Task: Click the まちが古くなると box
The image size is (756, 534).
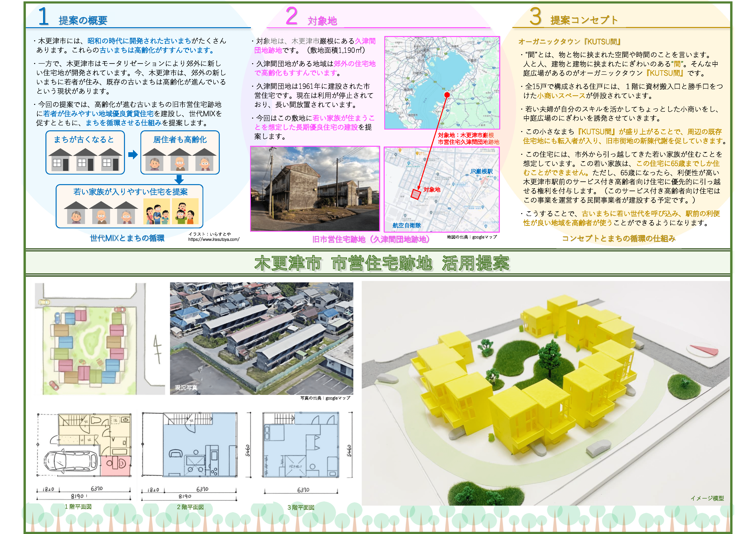Action: coord(85,152)
